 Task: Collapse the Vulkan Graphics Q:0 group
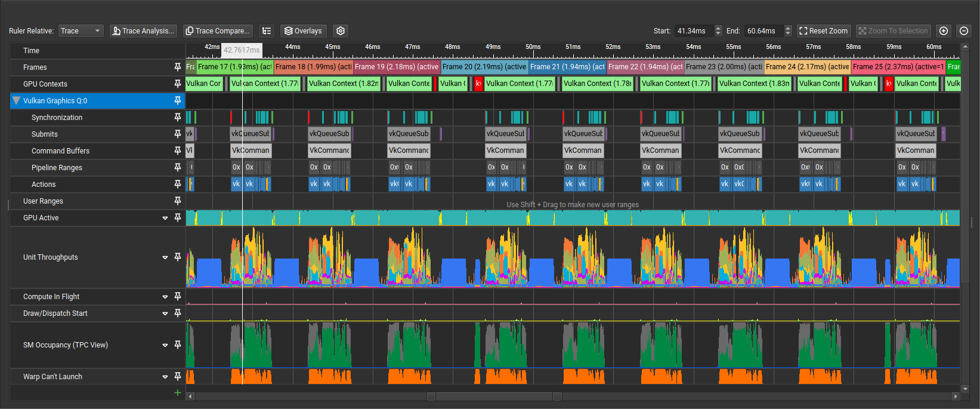(16, 101)
